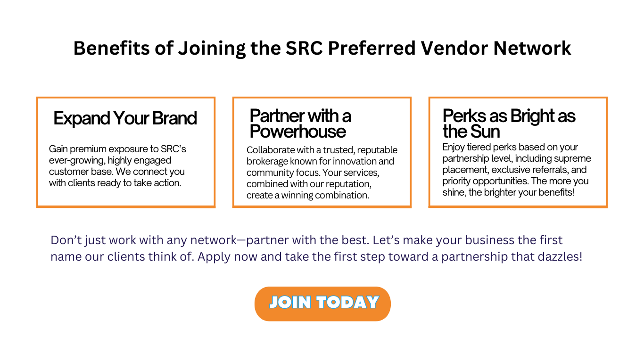Click 'community focus. Your services,' text line
Screen dimensions: 644x362
313,173
